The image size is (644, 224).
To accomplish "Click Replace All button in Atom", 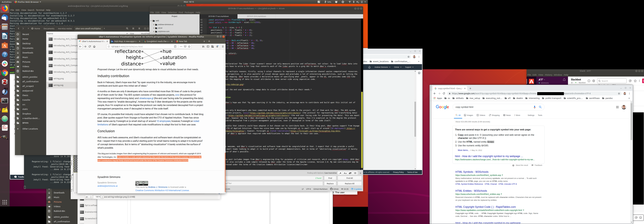I will pyautogui.click(x=349, y=184).
